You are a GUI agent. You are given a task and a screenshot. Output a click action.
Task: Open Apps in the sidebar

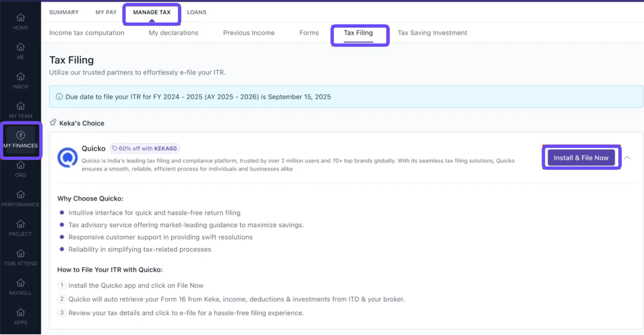[x=20, y=313]
